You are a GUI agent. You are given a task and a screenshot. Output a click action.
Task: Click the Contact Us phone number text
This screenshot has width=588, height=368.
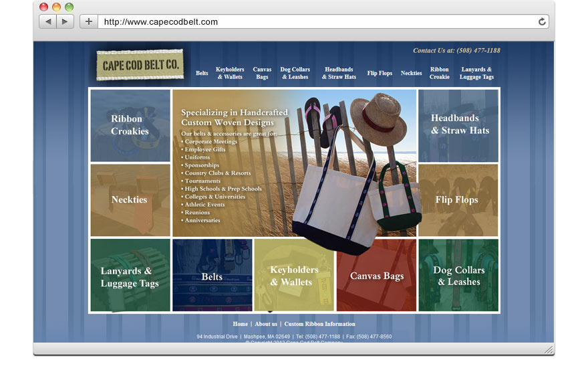coord(456,50)
